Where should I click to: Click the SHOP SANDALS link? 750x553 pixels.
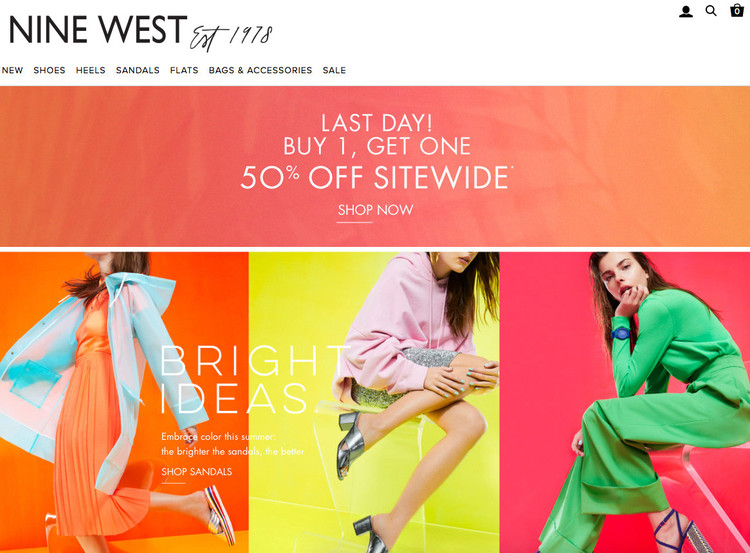pos(197,472)
